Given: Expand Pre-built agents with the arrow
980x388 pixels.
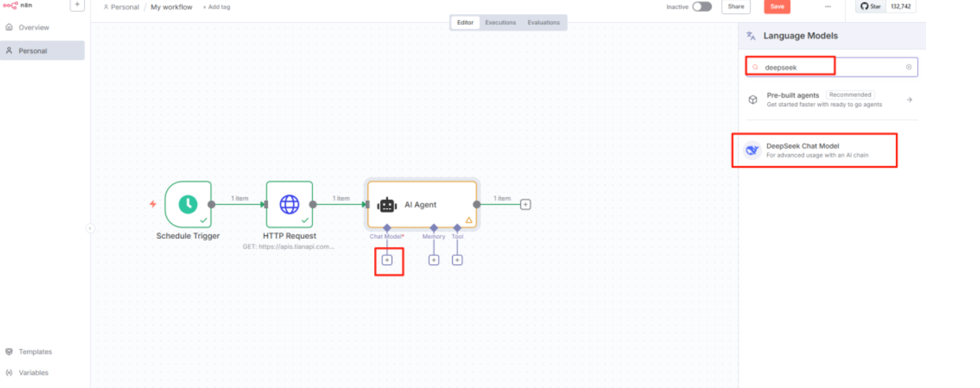Looking at the screenshot, I should [x=909, y=100].
